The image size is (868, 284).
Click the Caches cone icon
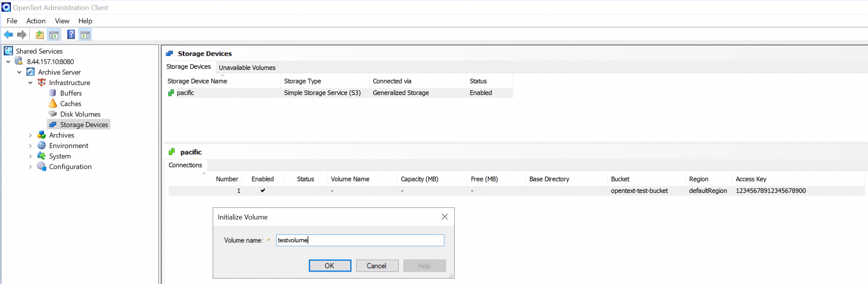coord(53,103)
